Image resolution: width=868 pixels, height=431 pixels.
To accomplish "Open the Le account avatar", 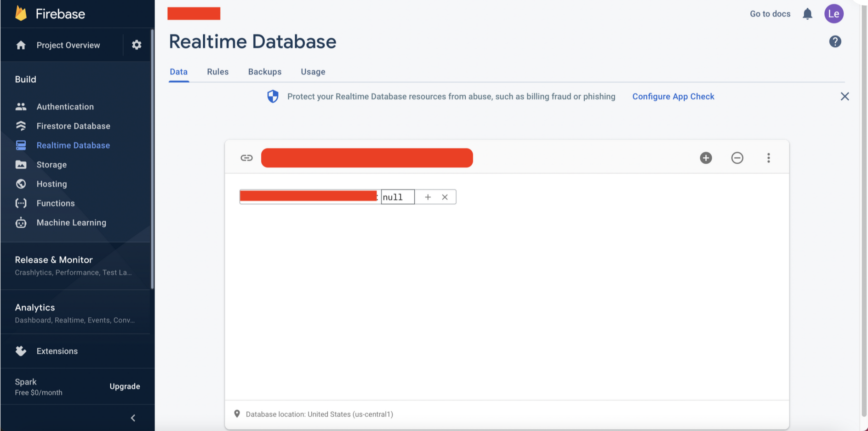I will coord(834,14).
